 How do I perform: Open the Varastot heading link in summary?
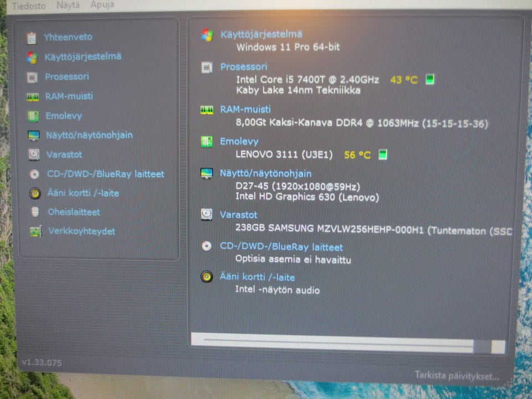pyautogui.click(x=238, y=215)
